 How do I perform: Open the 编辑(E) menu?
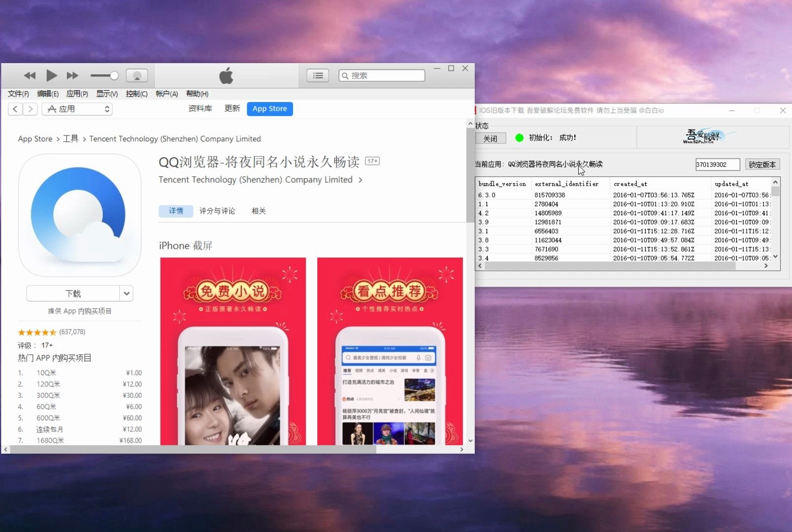[48, 94]
